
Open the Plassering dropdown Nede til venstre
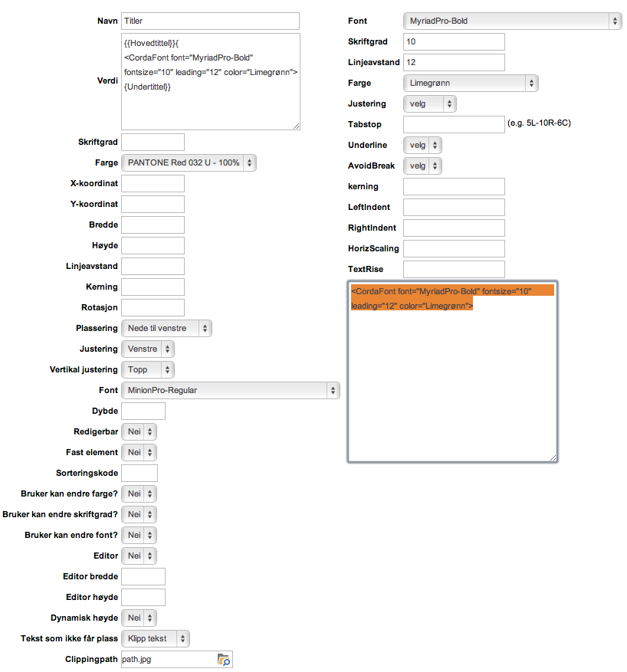pyautogui.click(x=166, y=328)
